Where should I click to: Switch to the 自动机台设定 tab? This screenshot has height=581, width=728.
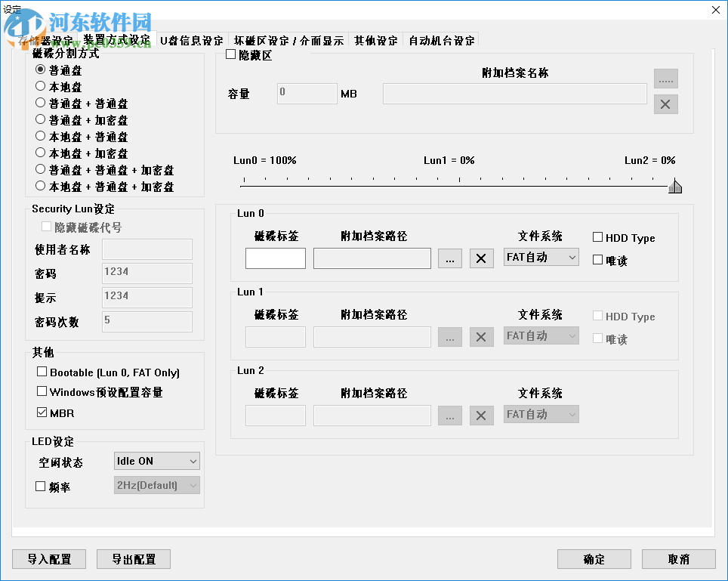[440, 40]
